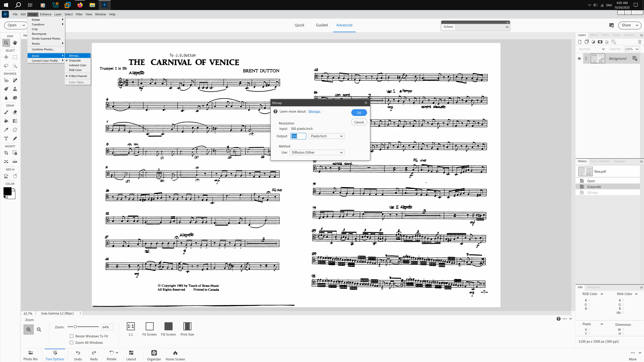Open Firefox from the taskbar

80,5
